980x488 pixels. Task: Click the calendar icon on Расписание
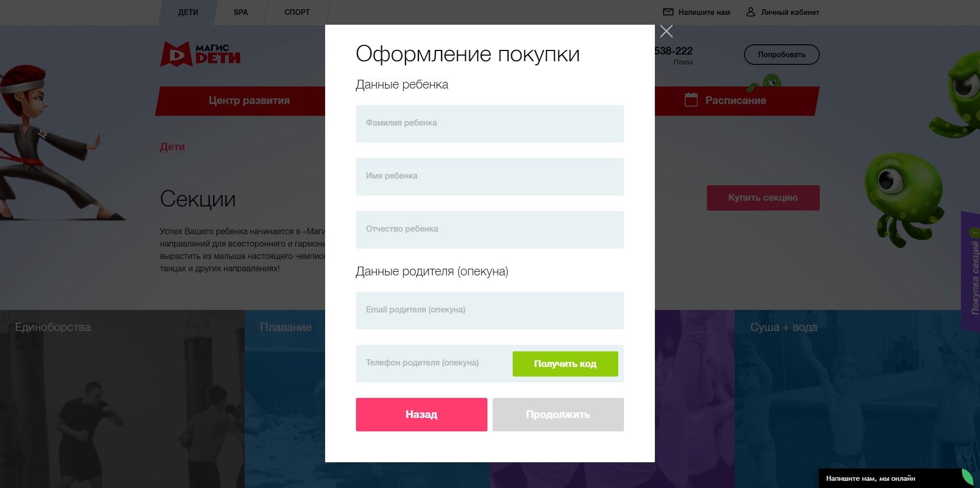(691, 100)
